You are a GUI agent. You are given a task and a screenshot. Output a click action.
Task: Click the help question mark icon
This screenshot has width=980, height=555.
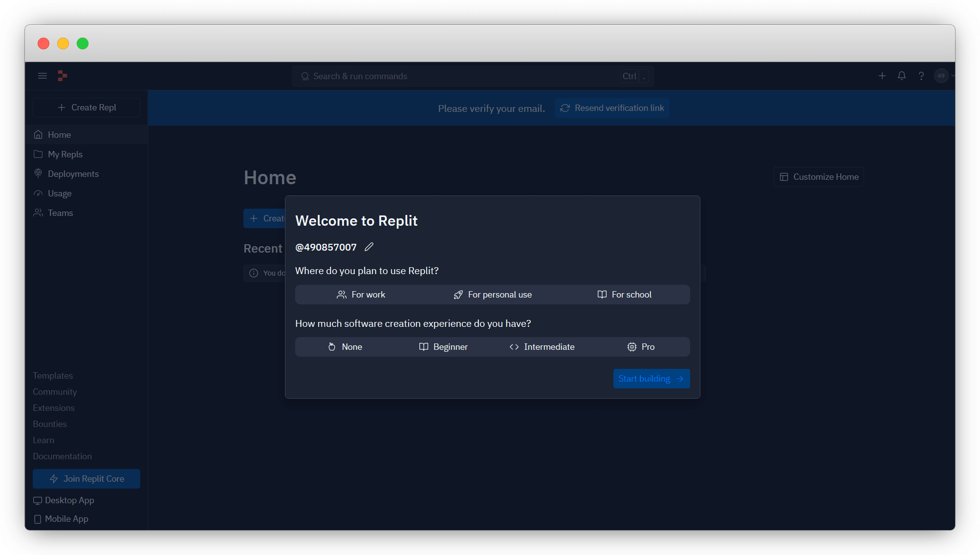coord(921,76)
